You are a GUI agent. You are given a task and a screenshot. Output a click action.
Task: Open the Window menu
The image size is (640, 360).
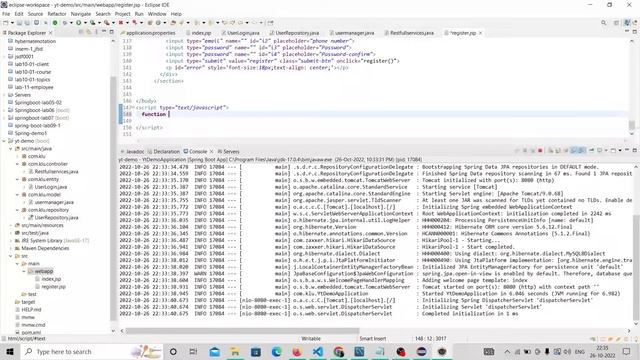157,14
